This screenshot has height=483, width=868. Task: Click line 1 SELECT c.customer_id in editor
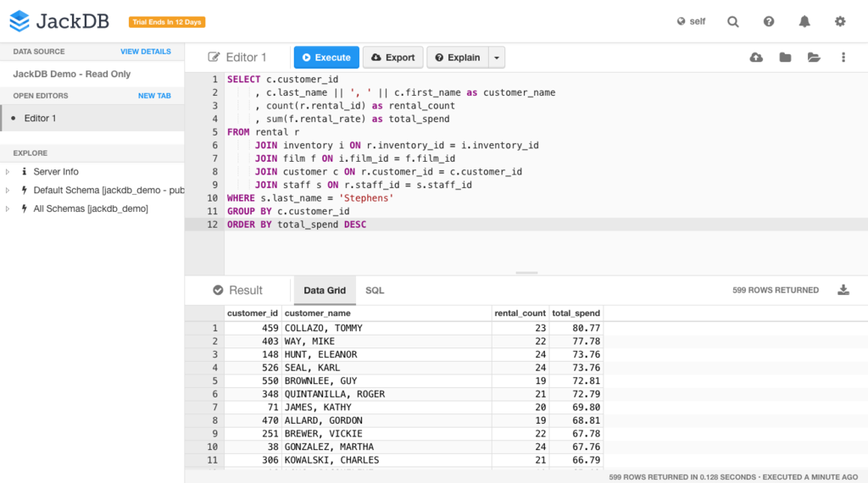(x=282, y=80)
